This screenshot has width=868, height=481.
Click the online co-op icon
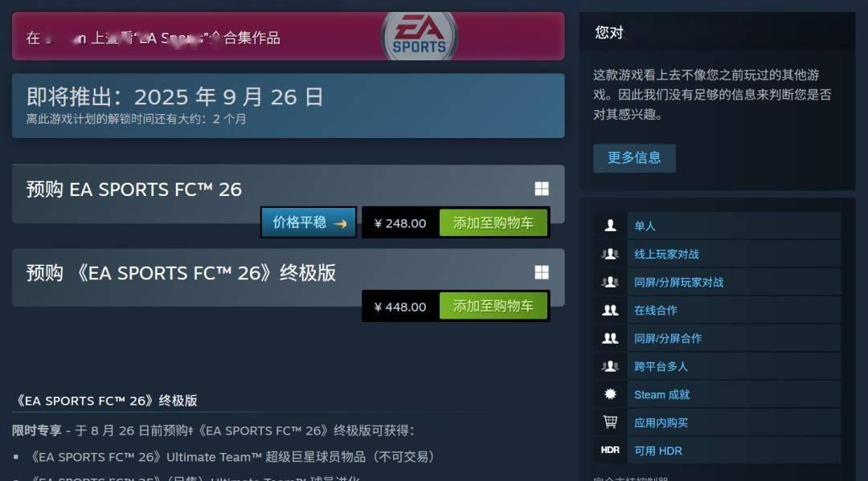pos(610,310)
